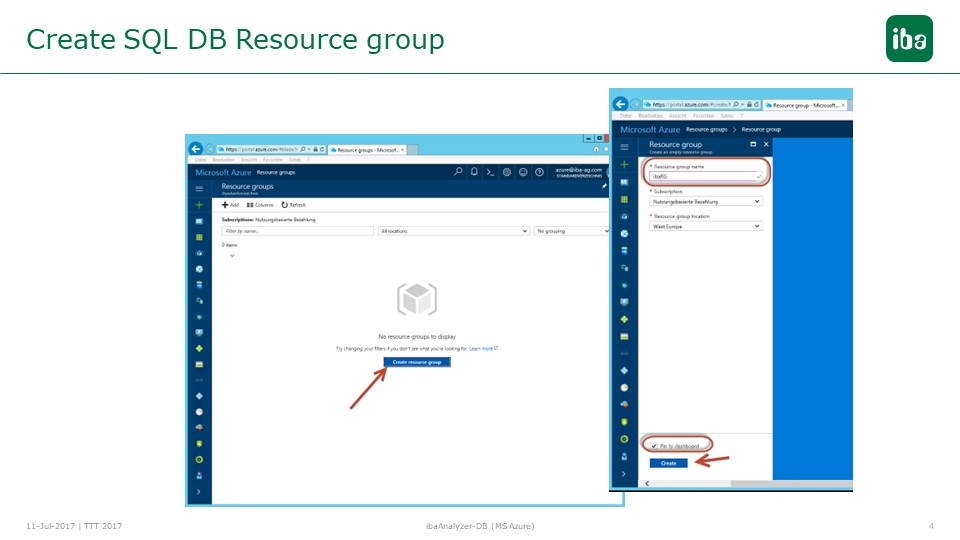The height and width of the screenshot is (540, 960).
Task: Click Resource groups cube icon in left sidebar
Action: click(x=199, y=253)
